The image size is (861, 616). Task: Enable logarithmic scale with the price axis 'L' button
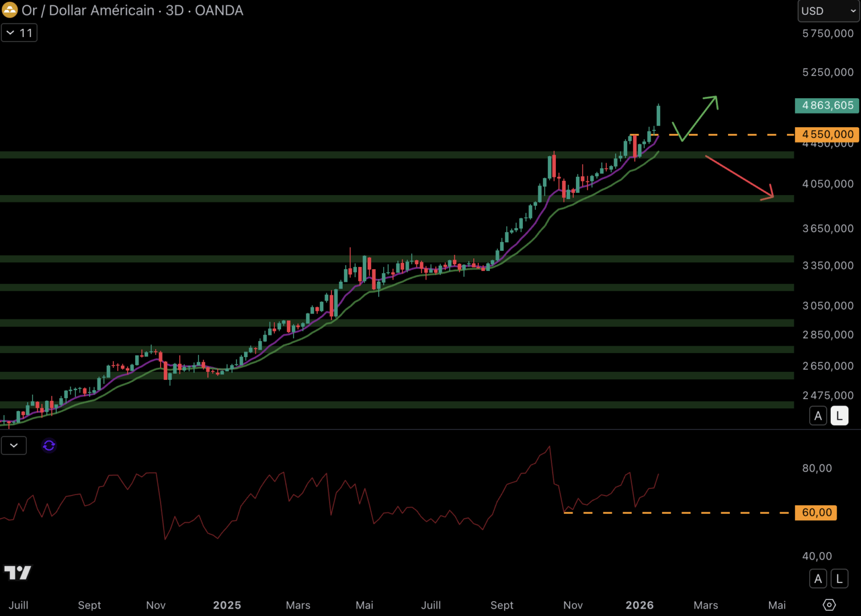839,415
